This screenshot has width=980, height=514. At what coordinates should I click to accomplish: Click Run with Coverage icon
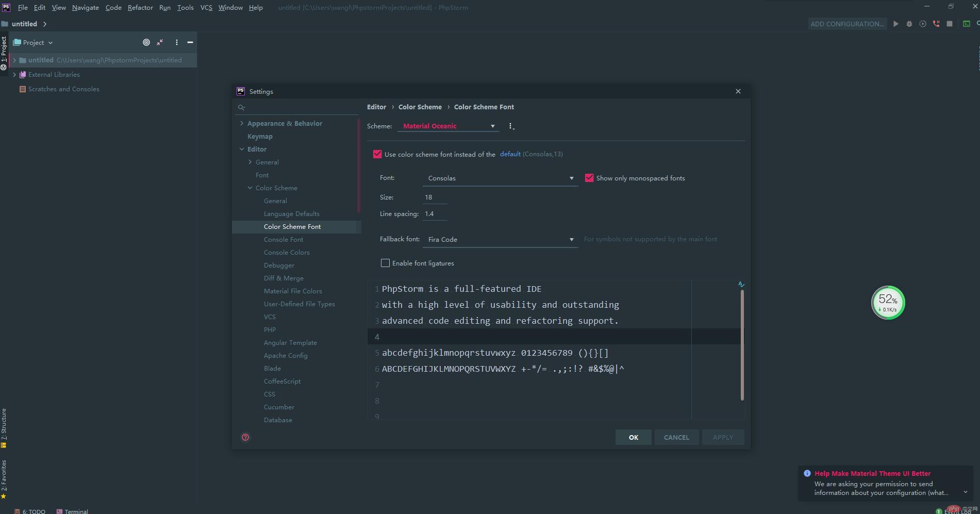tap(923, 24)
